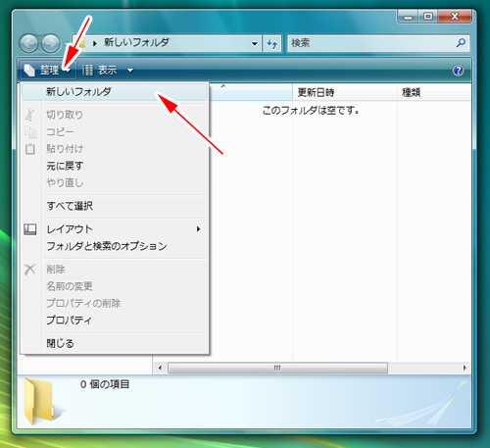Screen dimensions: 490x448
Task: Click the left scroll arrow
Action: pos(160,368)
